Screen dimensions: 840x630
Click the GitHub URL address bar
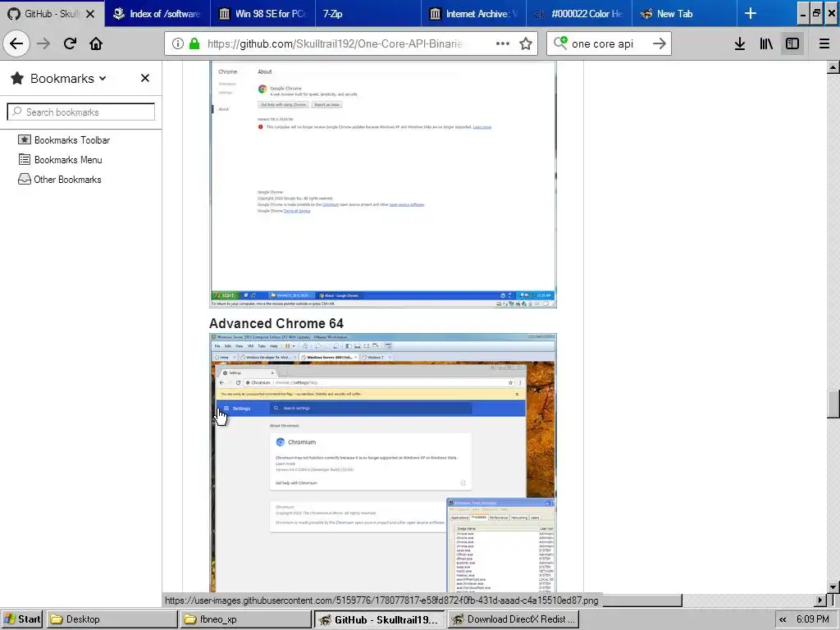pyautogui.click(x=335, y=43)
